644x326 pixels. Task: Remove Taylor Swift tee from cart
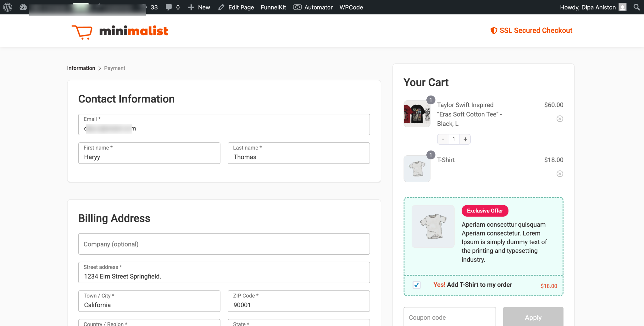560,119
